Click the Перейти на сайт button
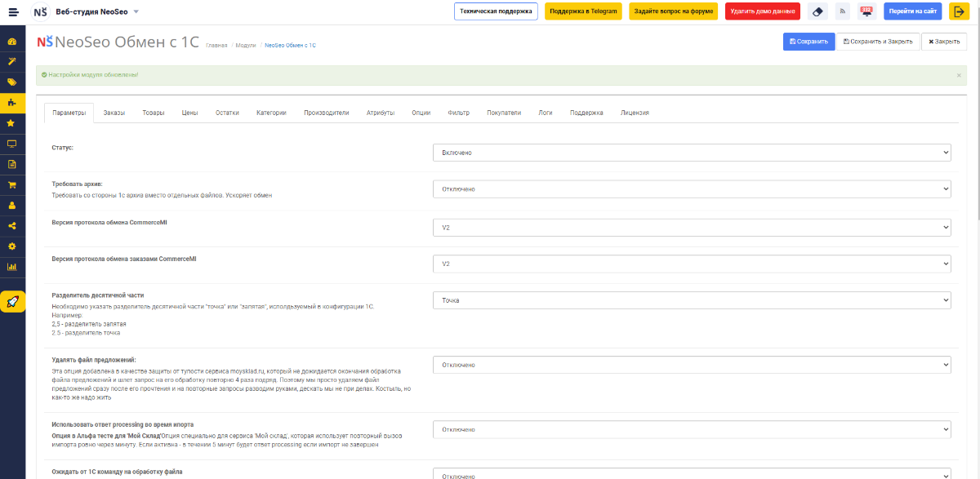 pyautogui.click(x=913, y=11)
